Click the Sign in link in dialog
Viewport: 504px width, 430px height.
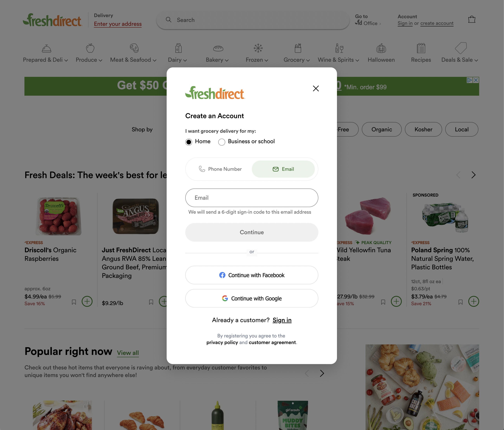282,320
